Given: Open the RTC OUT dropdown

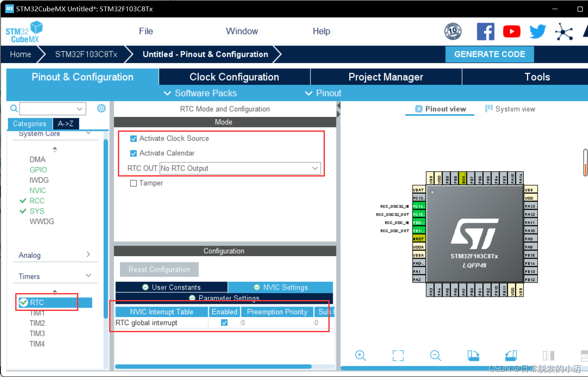Looking at the screenshot, I should click(x=240, y=168).
